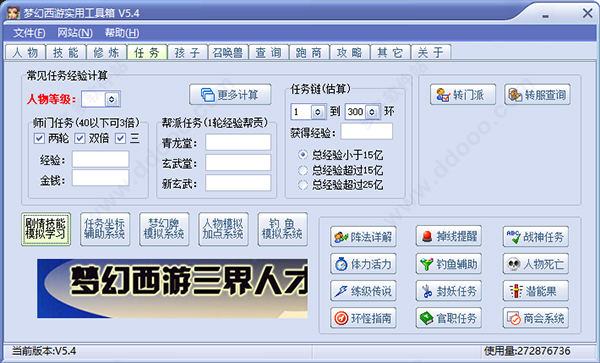Open 封妖任务 button
This screenshot has height=363, width=600.
[448, 291]
